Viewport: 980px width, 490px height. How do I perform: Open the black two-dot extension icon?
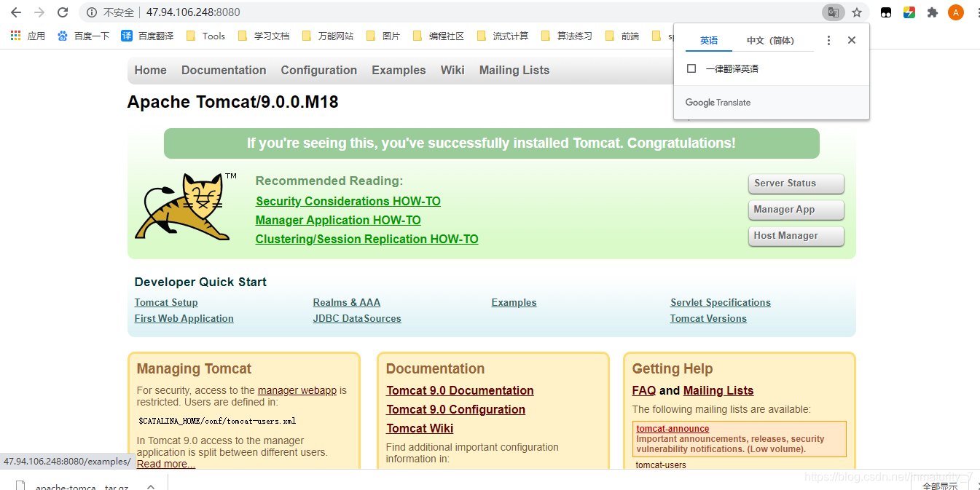[886, 12]
